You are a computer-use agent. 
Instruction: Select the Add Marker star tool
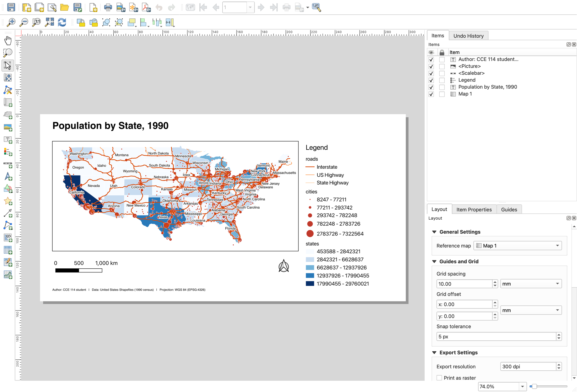pos(8,201)
